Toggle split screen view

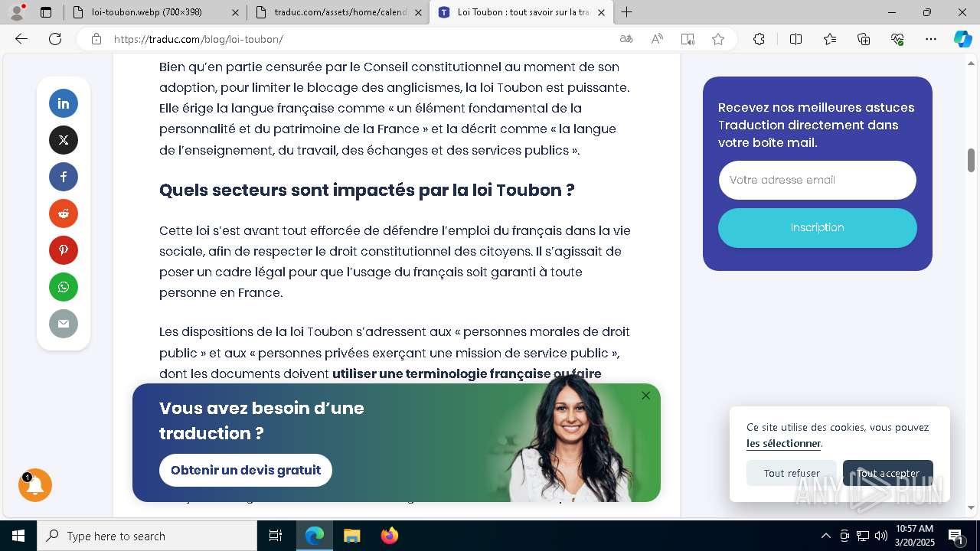point(795,39)
